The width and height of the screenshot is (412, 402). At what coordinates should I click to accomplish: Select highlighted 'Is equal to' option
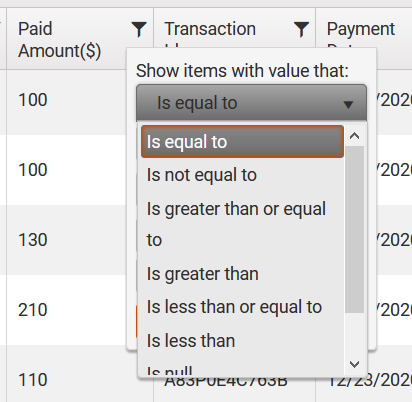point(242,142)
